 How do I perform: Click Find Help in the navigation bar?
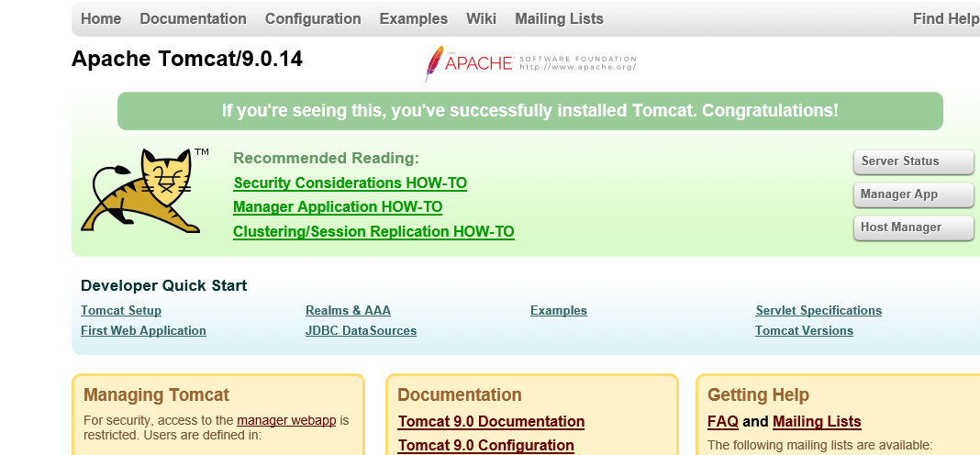[946, 18]
